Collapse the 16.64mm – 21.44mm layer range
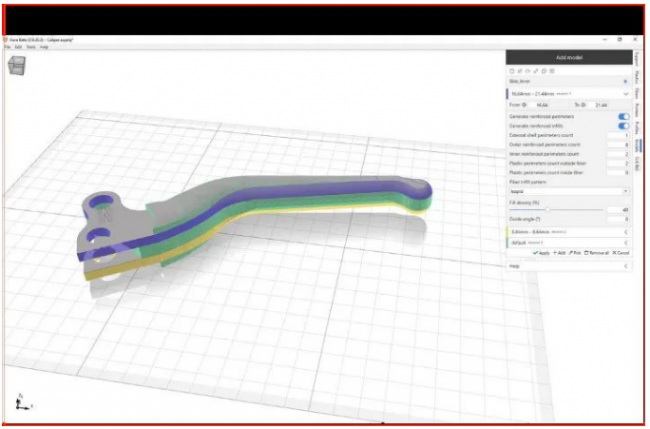The image size is (650, 429). pos(625,93)
